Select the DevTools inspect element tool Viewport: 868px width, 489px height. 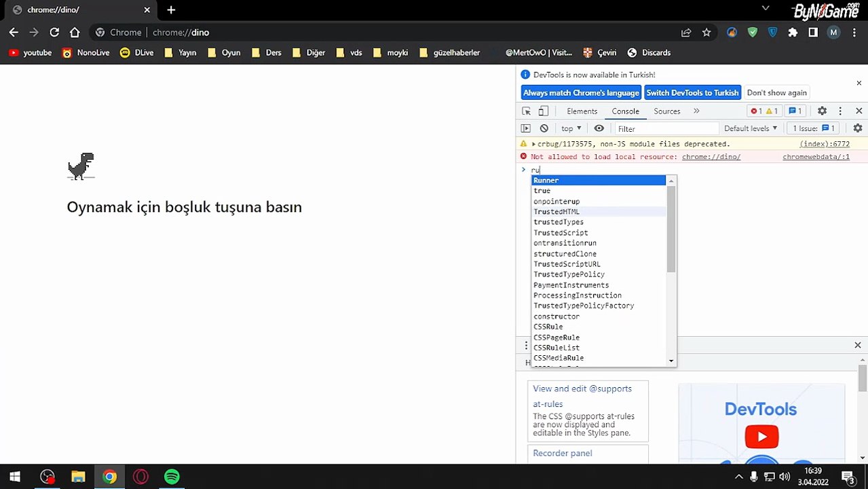click(526, 111)
